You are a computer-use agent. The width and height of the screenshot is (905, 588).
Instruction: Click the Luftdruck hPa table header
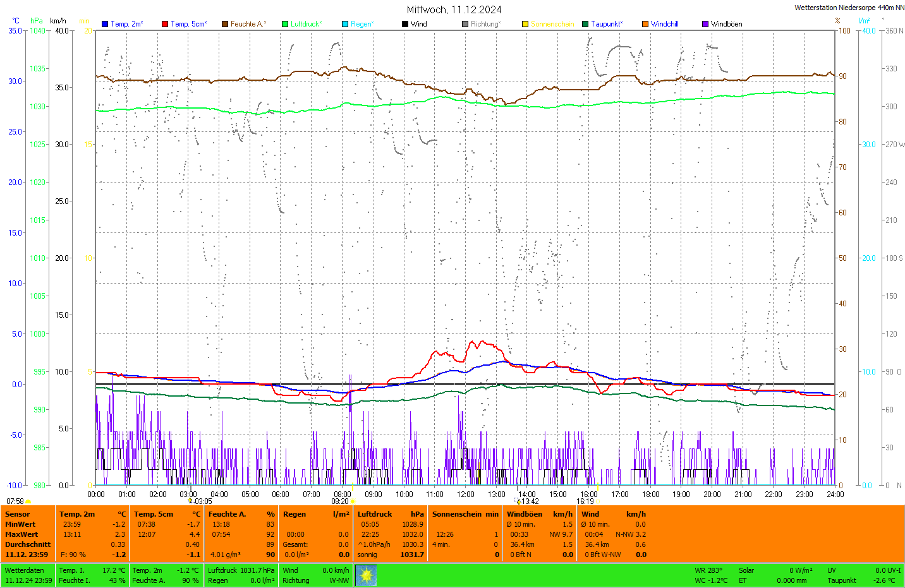[x=391, y=514]
